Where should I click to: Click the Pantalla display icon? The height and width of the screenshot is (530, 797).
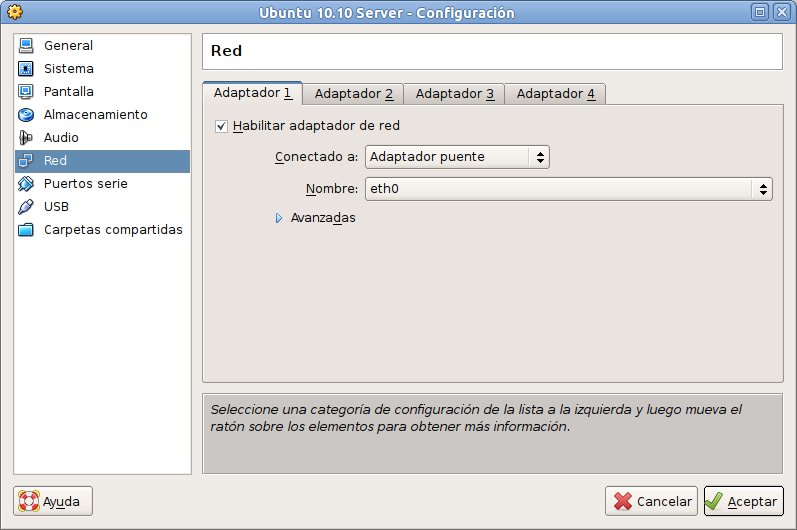(26, 91)
